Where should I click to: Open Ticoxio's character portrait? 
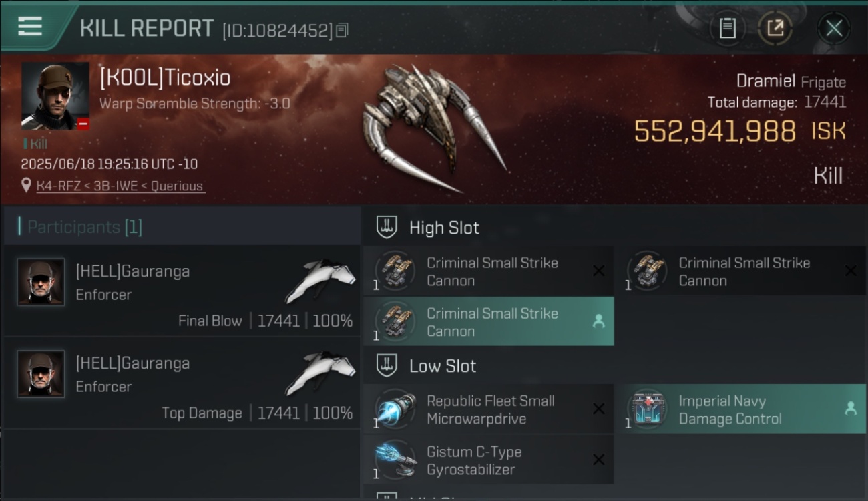click(x=55, y=96)
